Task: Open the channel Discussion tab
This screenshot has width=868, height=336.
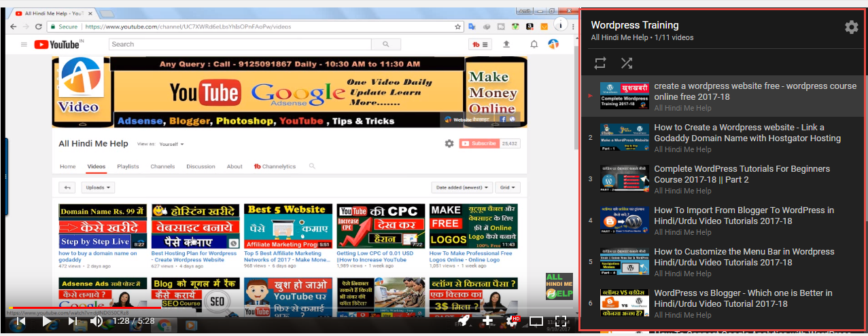Action: point(201,166)
